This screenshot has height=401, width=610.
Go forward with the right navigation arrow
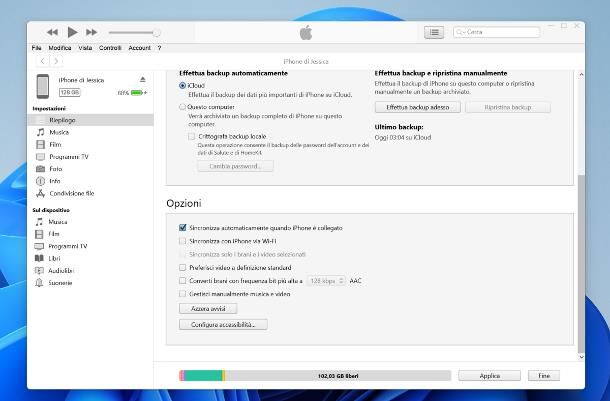56,61
